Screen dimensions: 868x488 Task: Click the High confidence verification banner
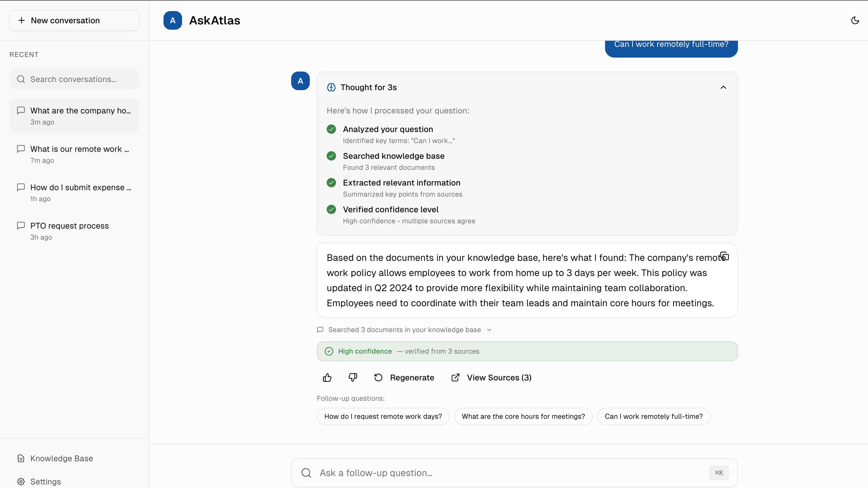point(527,351)
